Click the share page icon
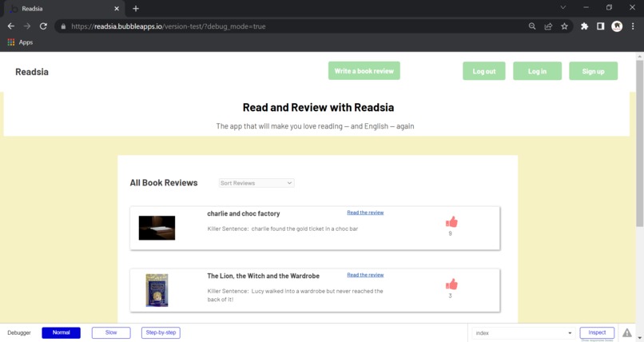Screen dimensions: 644x342 548,26
